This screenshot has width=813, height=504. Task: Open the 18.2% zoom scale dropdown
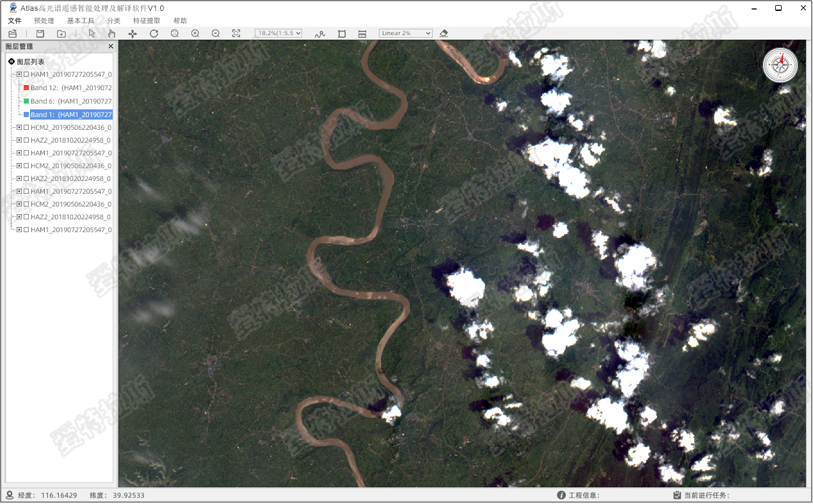278,33
